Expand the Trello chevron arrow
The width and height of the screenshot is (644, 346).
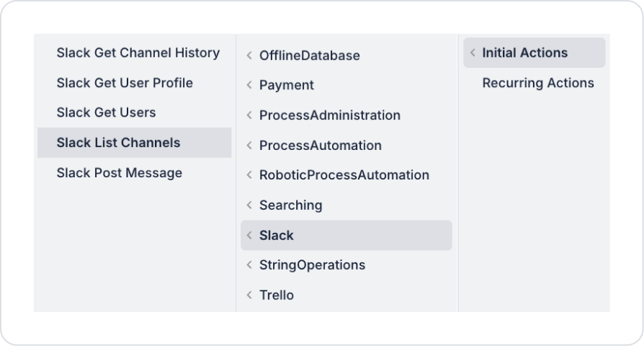coord(249,296)
